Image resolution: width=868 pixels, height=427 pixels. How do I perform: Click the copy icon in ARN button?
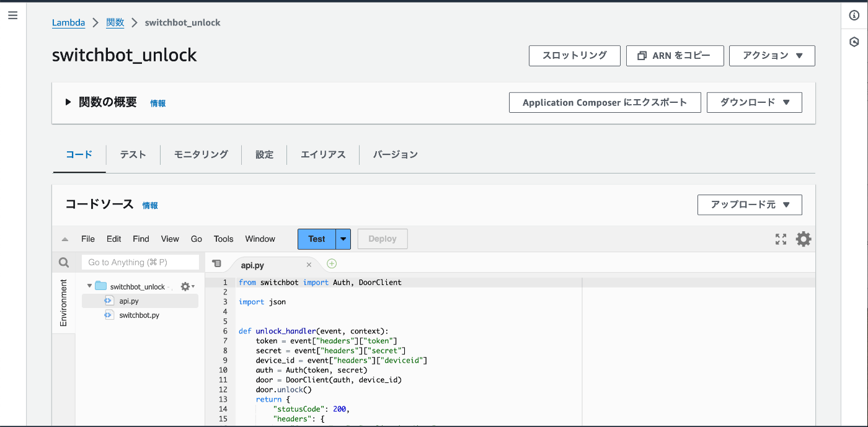[x=642, y=56]
